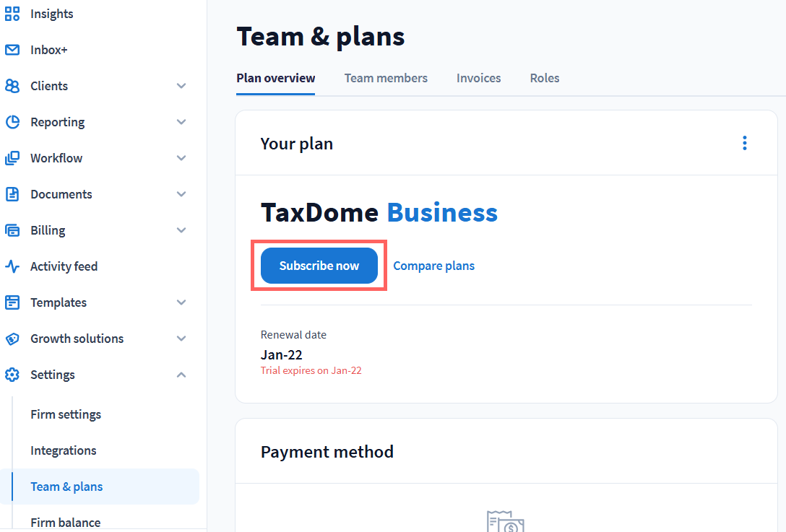Click the Documents file icon

pyautogui.click(x=12, y=194)
